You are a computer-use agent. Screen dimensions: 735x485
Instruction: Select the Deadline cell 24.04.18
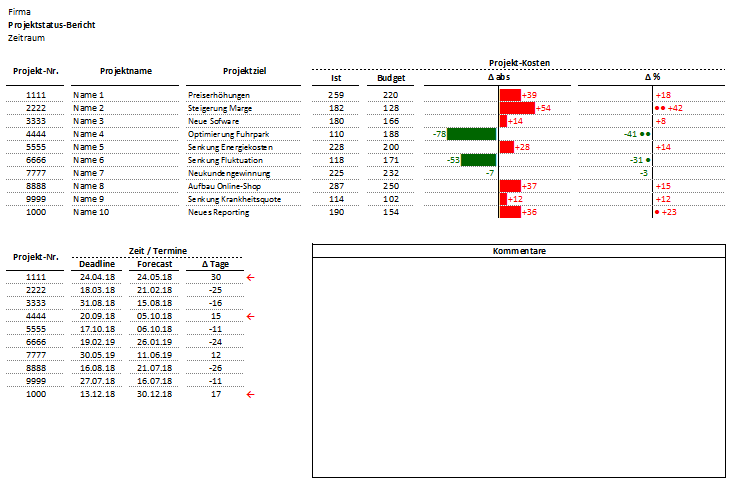pos(99,277)
